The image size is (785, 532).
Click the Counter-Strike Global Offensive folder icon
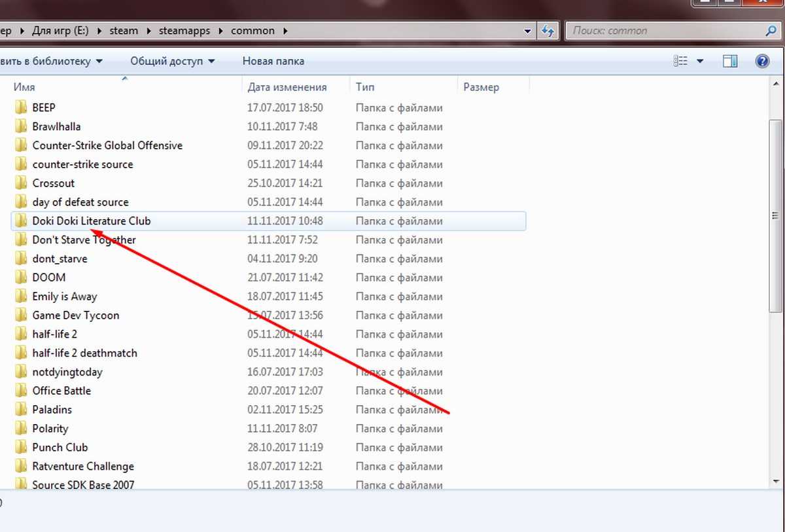(x=21, y=145)
